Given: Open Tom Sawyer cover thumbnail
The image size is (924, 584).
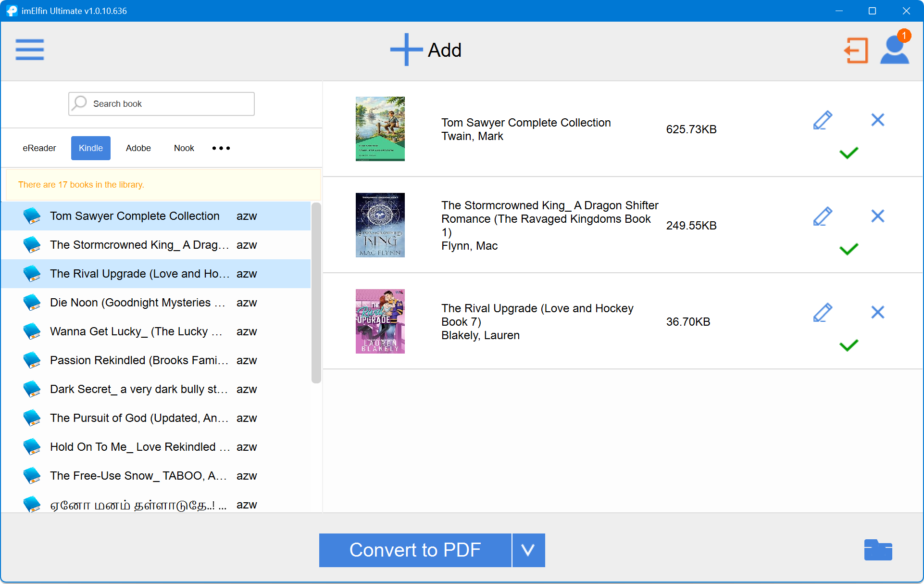Looking at the screenshot, I should (380, 129).
